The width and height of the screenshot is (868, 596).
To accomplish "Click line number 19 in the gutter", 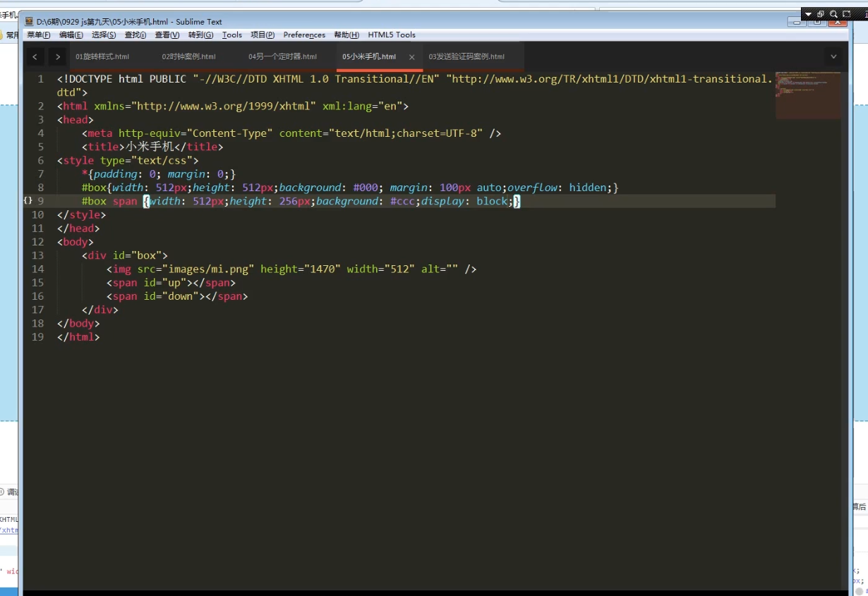I will click(37, 337).
